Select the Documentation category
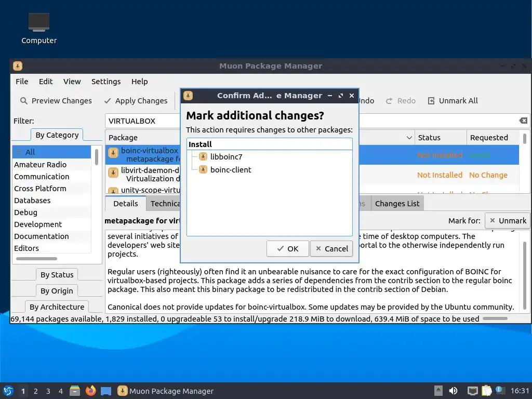The width and height of the screenshot is (532, 399). [51, 236]
